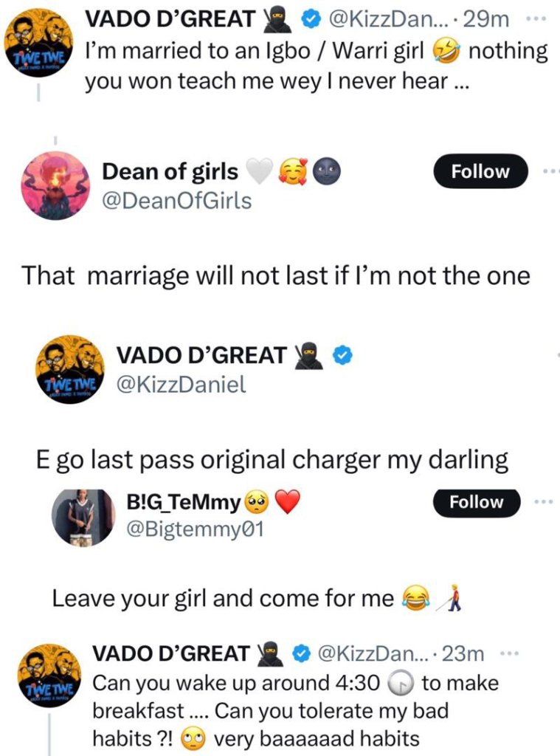
Task: Open the @DeanOfGirls handle
Action: pyautogui.click(x=176, y=200)
